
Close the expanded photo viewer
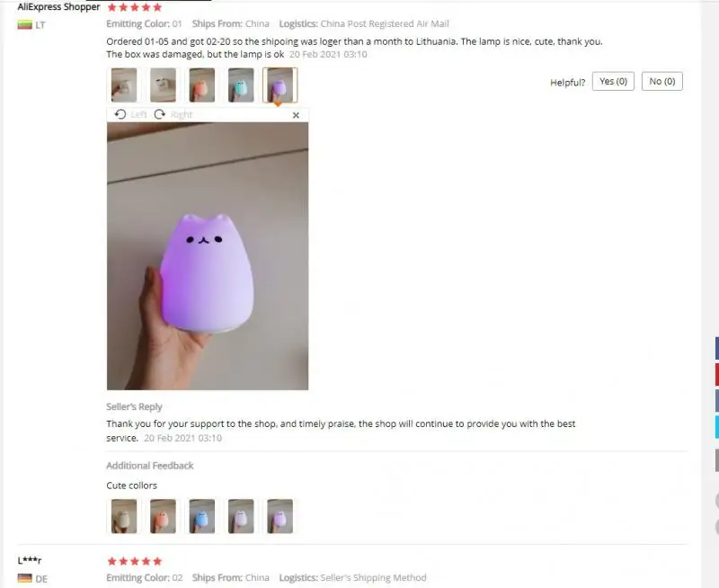[x=296, y=115]
